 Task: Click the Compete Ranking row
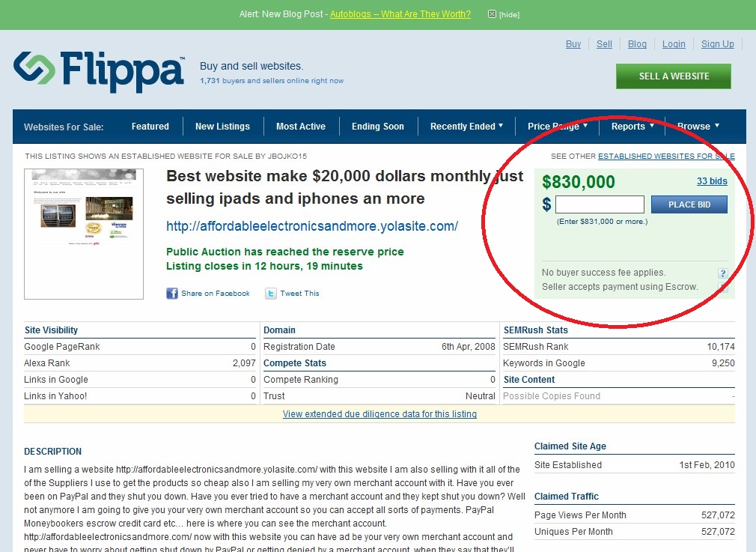(x=379, y=379)
